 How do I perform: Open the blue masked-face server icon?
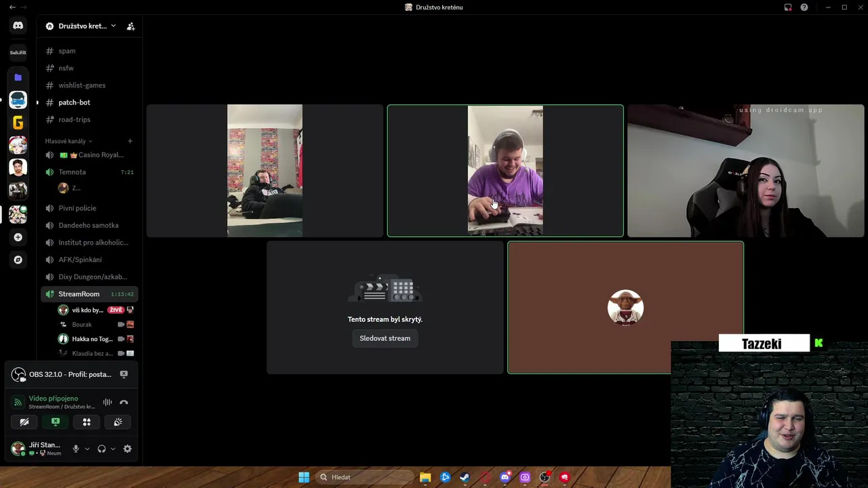point(18,100)
